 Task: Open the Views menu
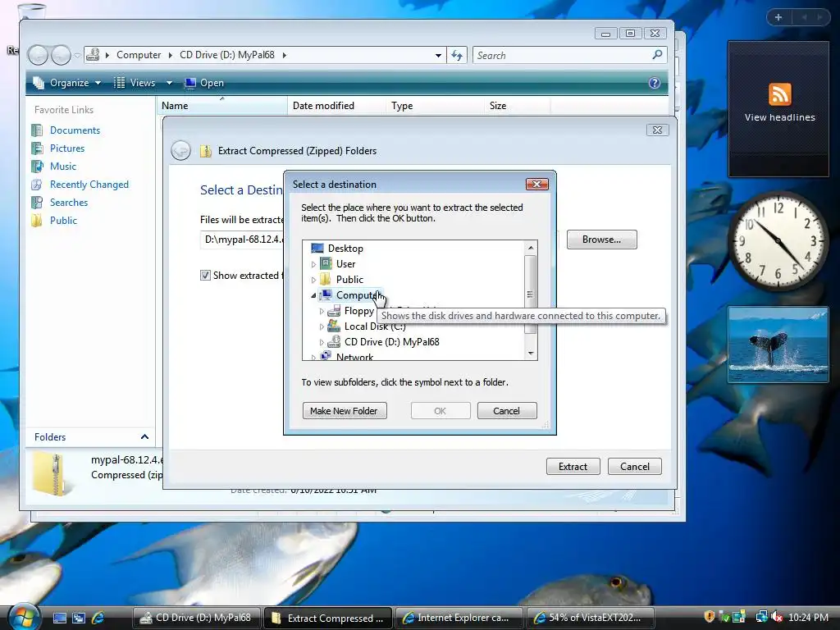point(143,83)
